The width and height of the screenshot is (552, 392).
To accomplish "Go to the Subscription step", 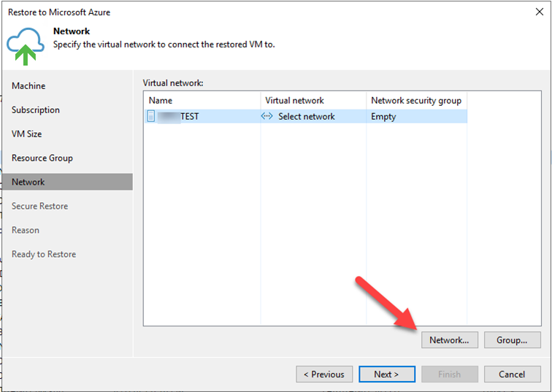I will pyautogui.click(x=36, y=109).
